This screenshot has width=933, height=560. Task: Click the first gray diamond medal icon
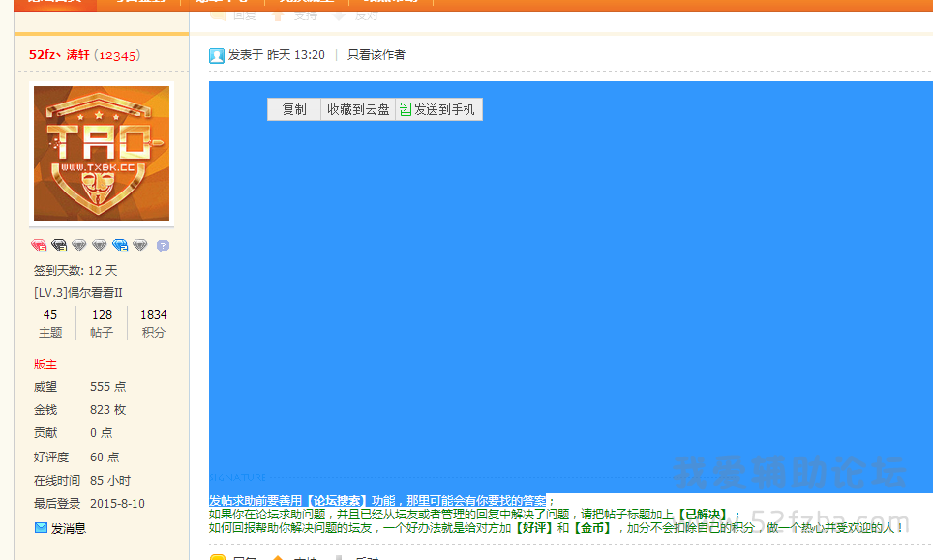[79, 246]
